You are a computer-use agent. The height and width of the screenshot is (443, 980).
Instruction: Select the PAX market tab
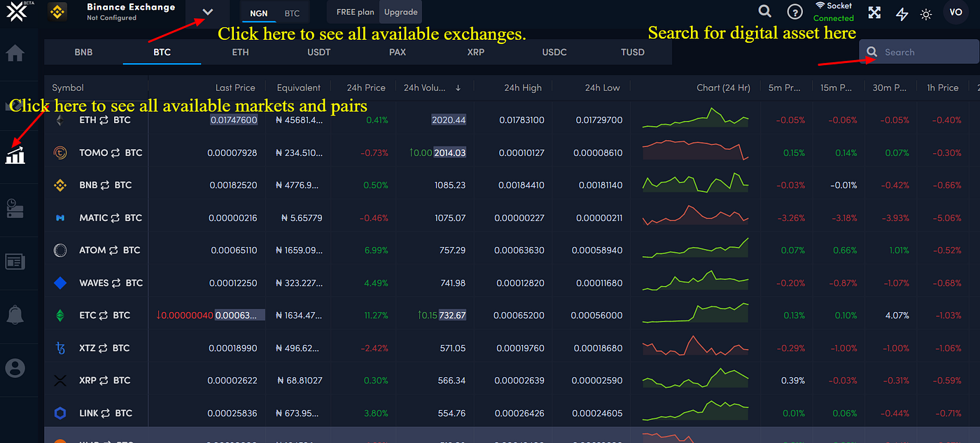pyautogui.click(x=397, y=52)
